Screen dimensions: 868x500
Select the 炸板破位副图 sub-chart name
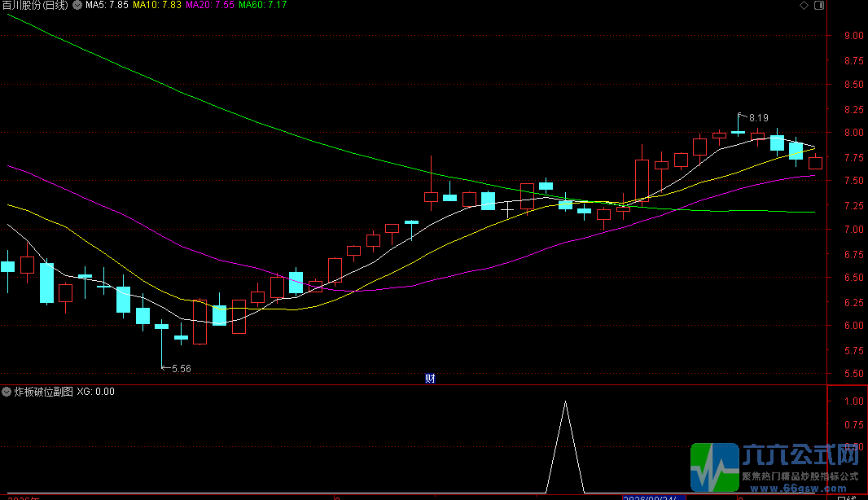pyautogui.click(x=44, y=392)
